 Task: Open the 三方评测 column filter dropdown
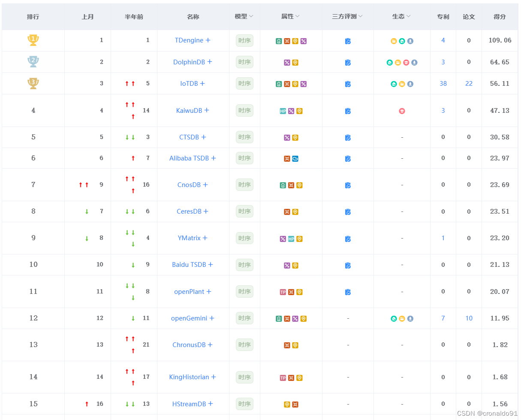click(x=361, y=16)
